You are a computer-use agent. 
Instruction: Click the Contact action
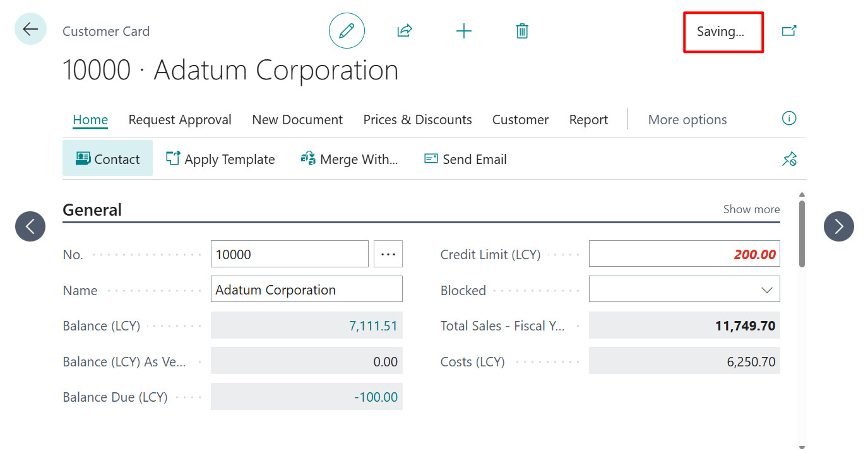[x=107, y=158]
